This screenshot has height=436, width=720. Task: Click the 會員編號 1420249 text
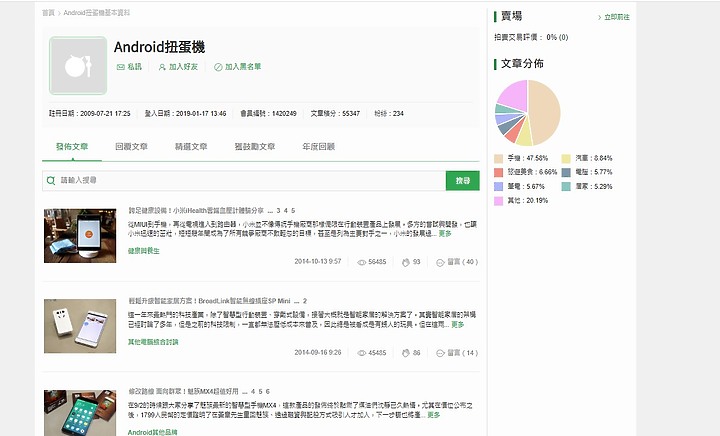(268, 113)
